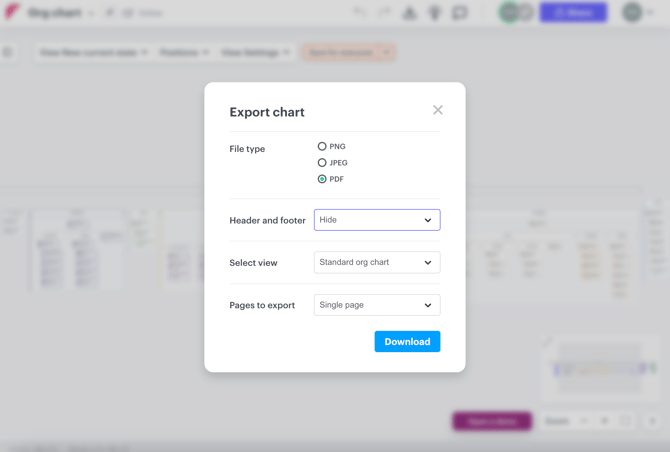This screenshot has height=452, width=670.
Task: Select the PDF radio button
Action: coord(322,179)
